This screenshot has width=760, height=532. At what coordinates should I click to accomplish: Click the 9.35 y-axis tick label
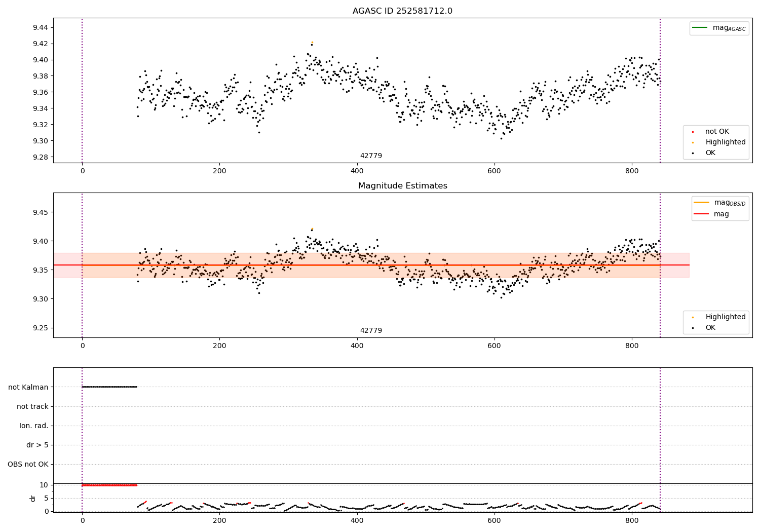(40, 270)
